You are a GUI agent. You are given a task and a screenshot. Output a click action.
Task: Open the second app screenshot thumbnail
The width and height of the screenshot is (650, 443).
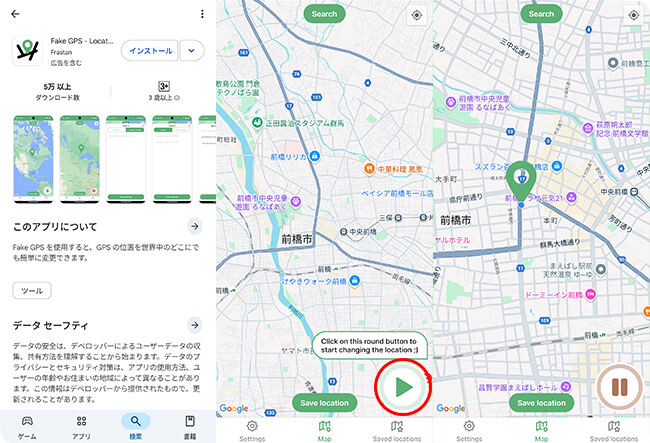tap(80, 159)
